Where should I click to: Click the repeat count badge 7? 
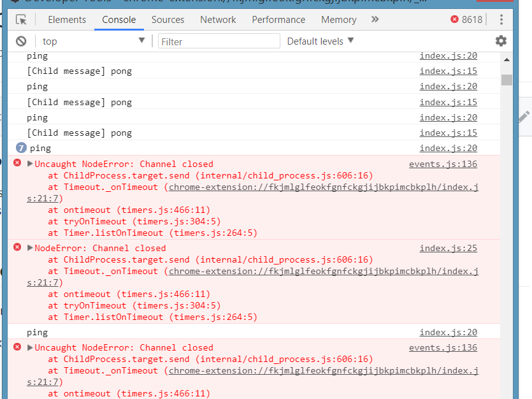pos(21,148)
